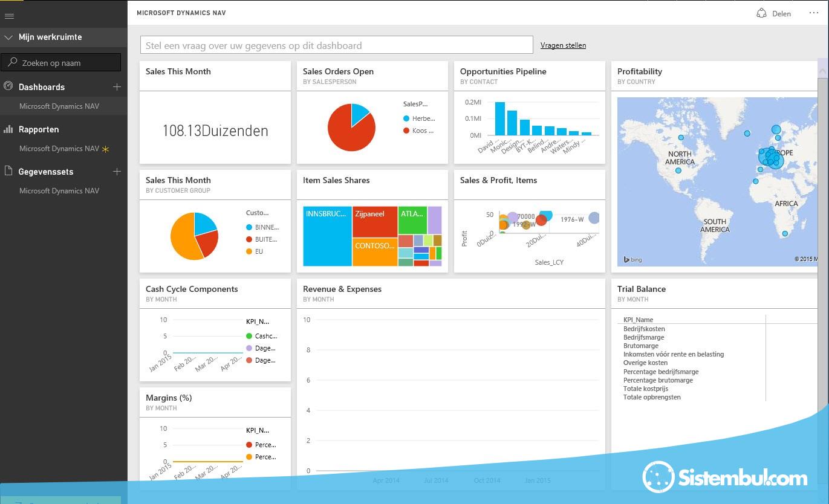Focus the Zoeken op naam search box
This screenshot has width=829, height=504.
tap(61, 62)
